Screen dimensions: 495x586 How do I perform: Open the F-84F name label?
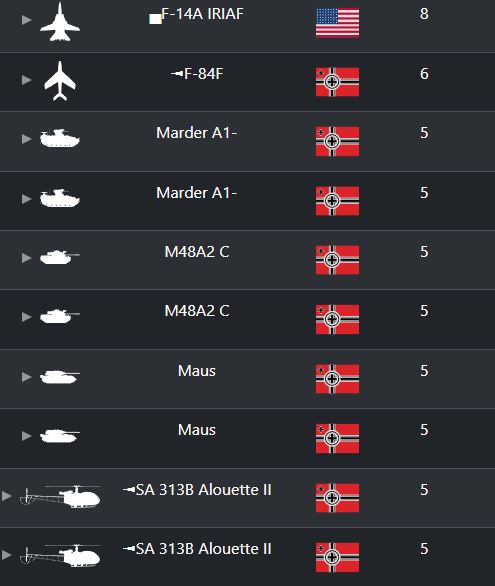tap(203, 74)
